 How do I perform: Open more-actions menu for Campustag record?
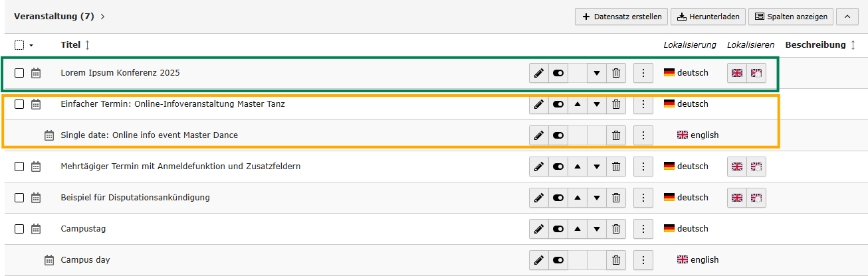(x=642, y=229)
